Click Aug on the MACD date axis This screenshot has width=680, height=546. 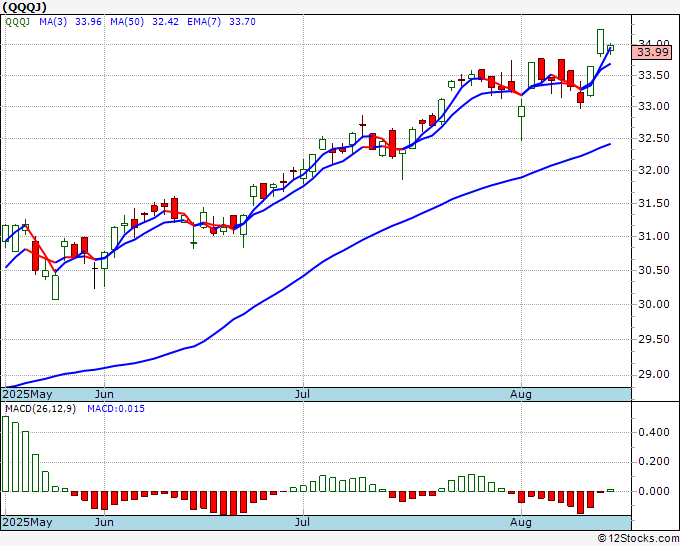[x=521, y=522]
